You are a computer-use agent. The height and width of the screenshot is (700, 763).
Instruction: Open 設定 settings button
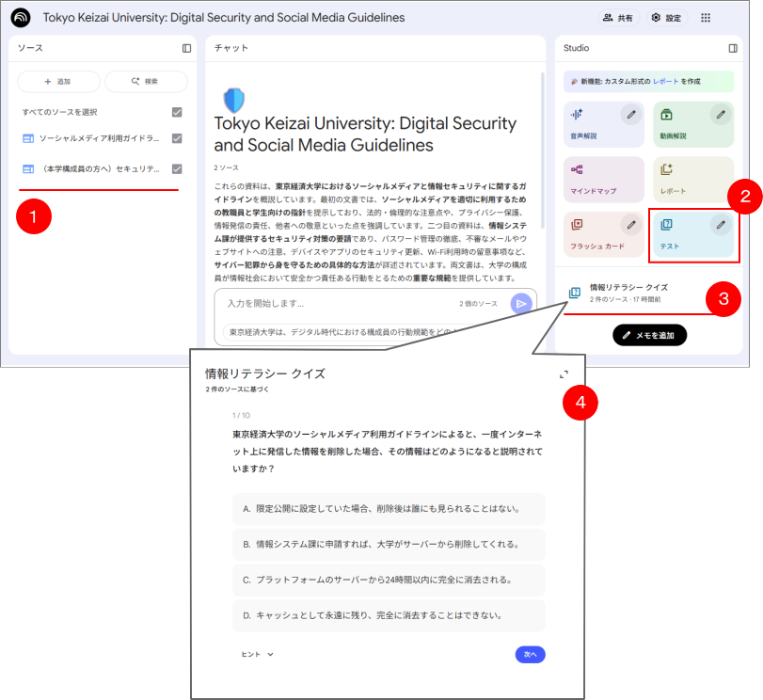pyautogui.click(x=667, y=18)
